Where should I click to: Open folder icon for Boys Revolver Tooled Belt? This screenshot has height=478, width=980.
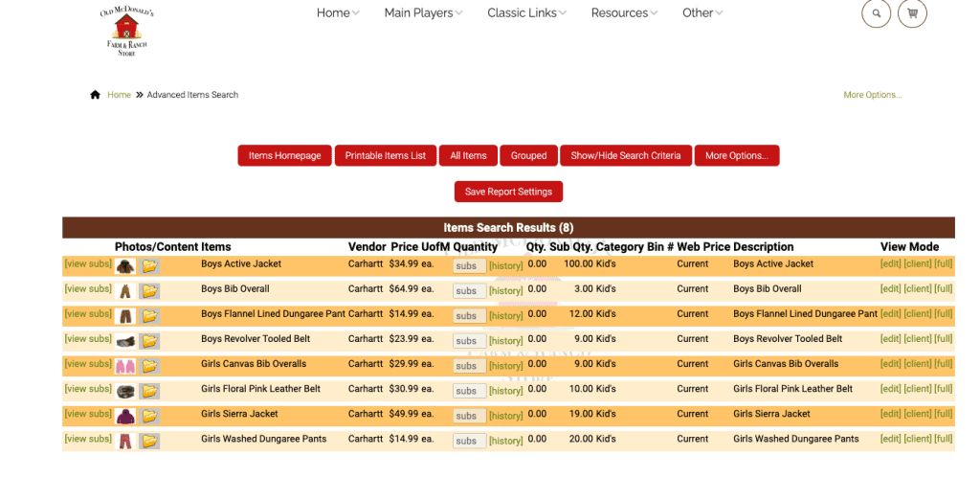click(x=149, y=341)
